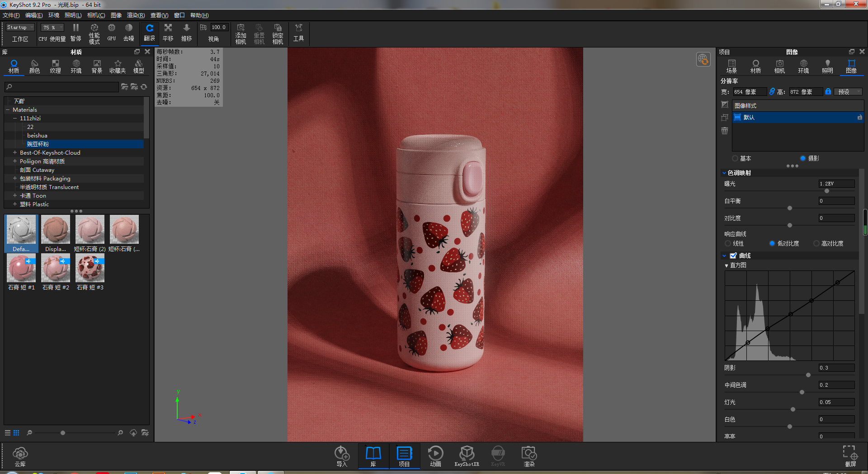Click the 添加相机 toolbar icon
Viewport: 868px width, 474px height.
point(241,33)
